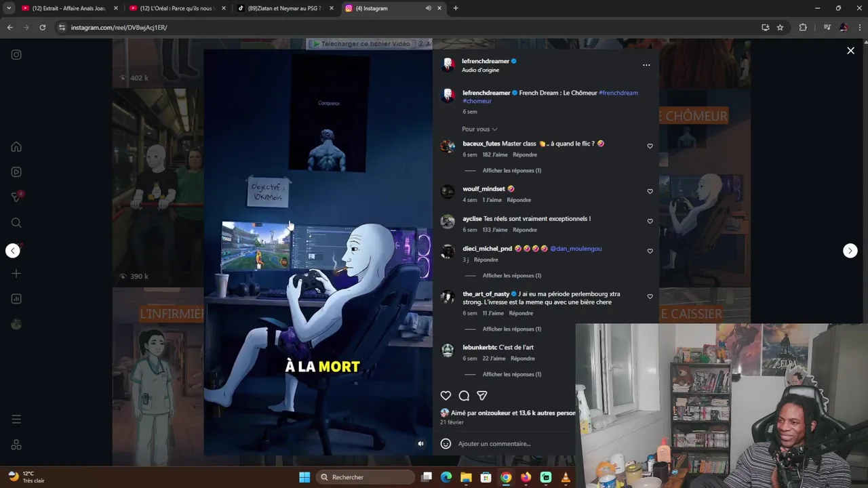Open Reels icon in Instagram sidebar
Screen dimensions: 868x488
(16, 172)
